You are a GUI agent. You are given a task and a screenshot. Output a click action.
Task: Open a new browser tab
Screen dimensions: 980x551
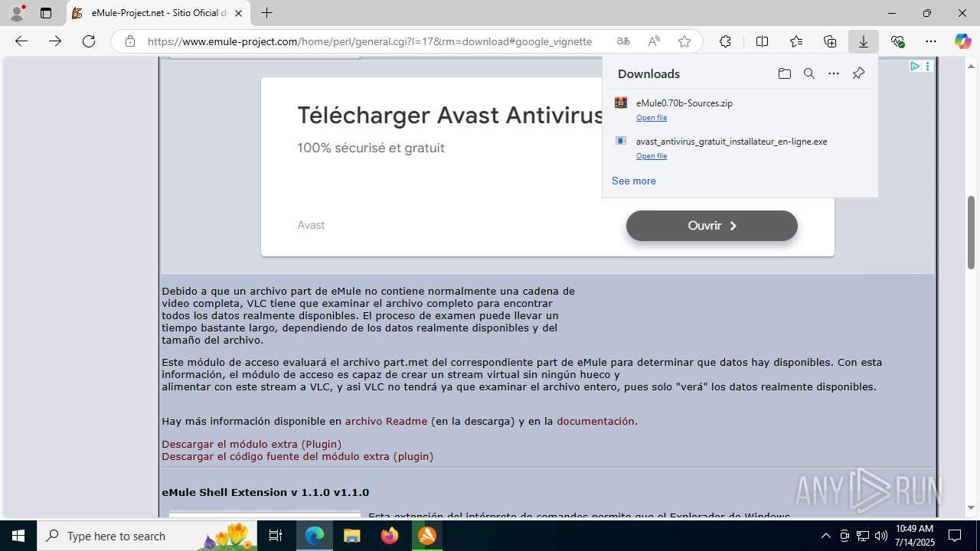click(x=266, y=13)
